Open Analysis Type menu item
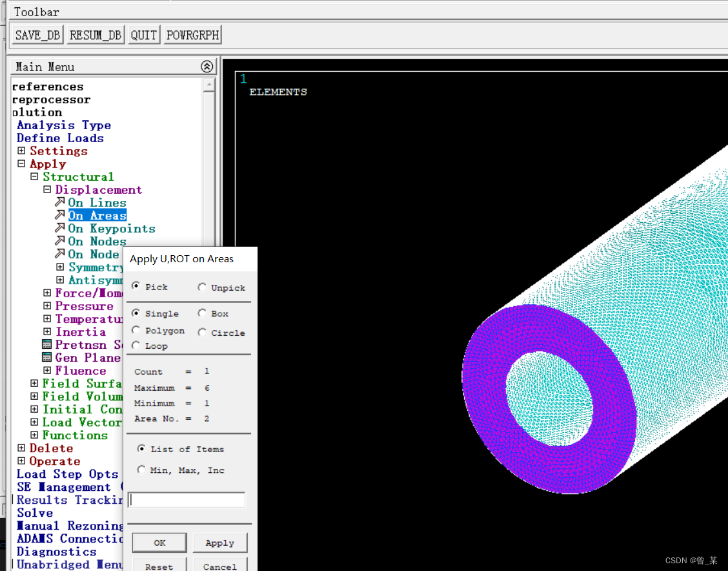The image size is (728, 571). (63, 125)
